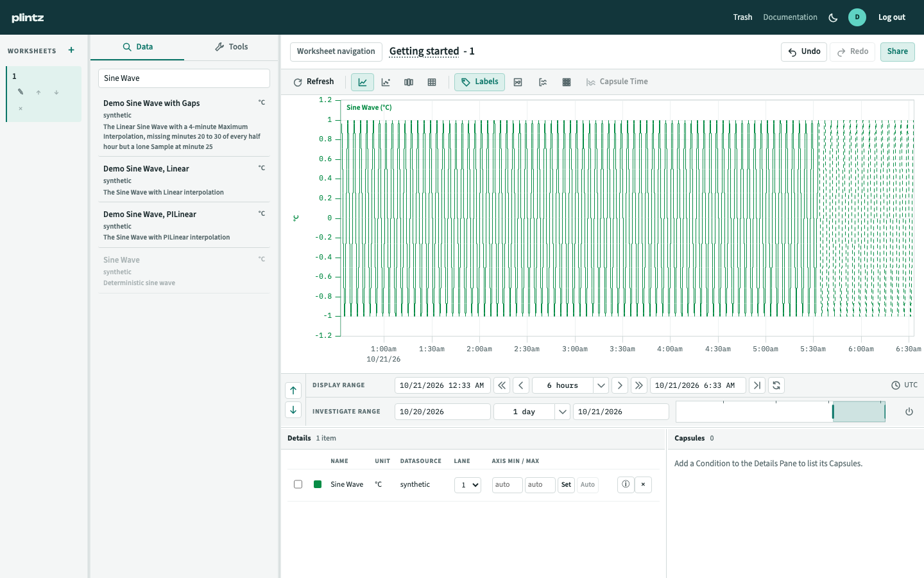924x578 pixels.
Task: Click the icon right after Labels
Action: (x=518, y=82)
